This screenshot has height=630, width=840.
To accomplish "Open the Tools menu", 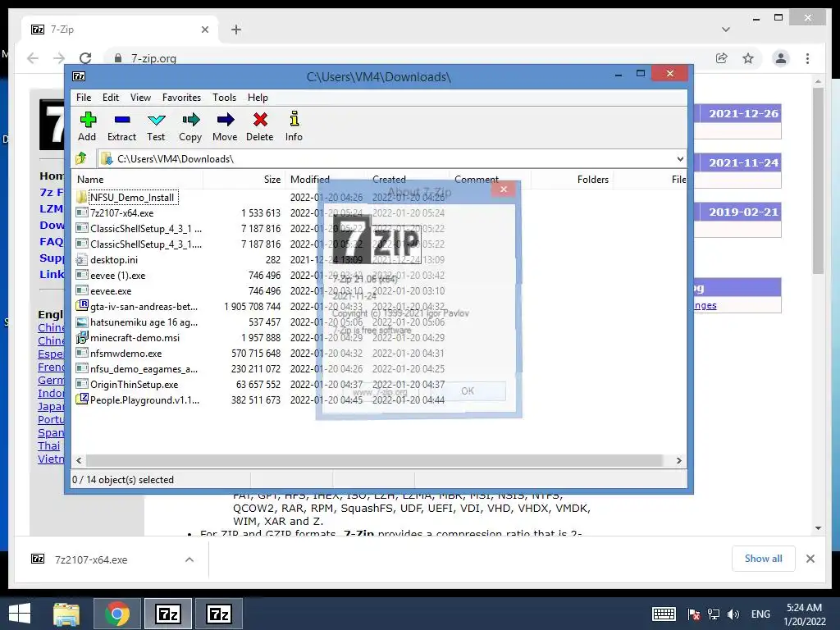I will [x=224, y=98].
